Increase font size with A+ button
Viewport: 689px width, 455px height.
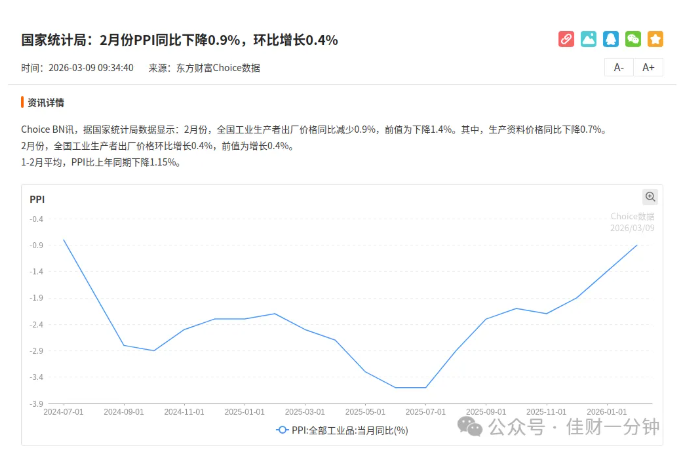(x=648, y=67)
